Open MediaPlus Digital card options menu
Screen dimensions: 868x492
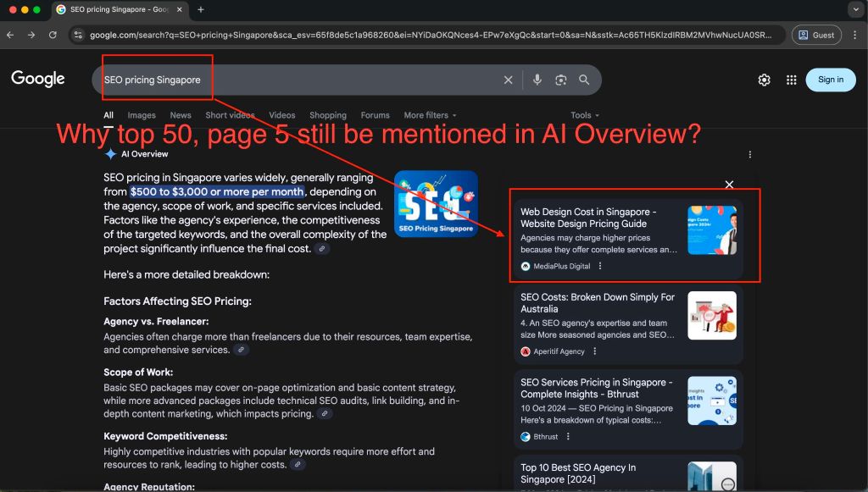600,266
